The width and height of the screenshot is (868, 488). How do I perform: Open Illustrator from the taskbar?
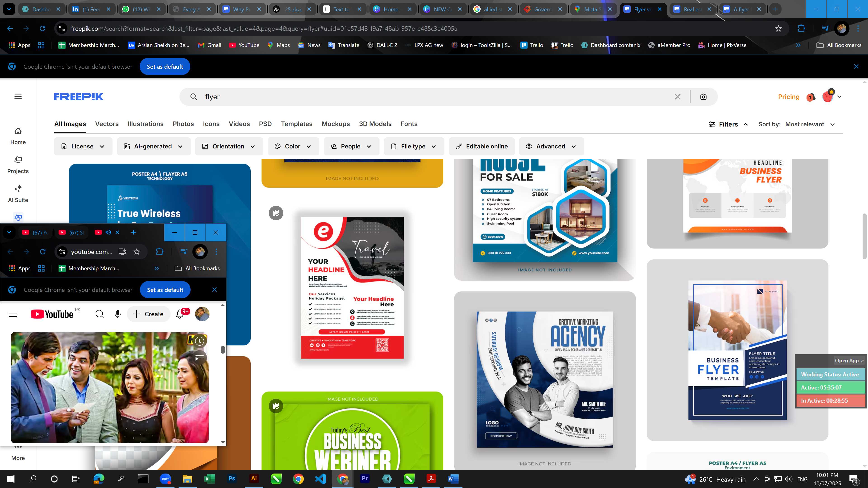[254, 479]
